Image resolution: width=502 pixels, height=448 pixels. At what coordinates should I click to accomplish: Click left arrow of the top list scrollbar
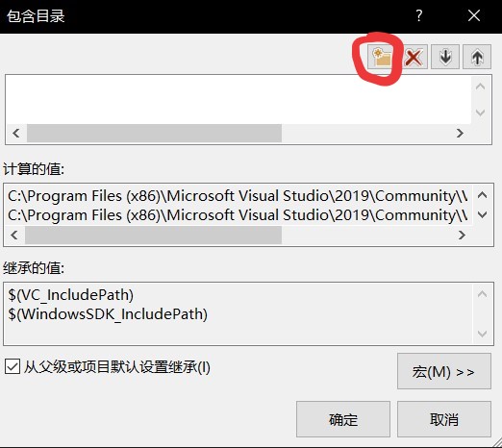click(x=16, y=133)
